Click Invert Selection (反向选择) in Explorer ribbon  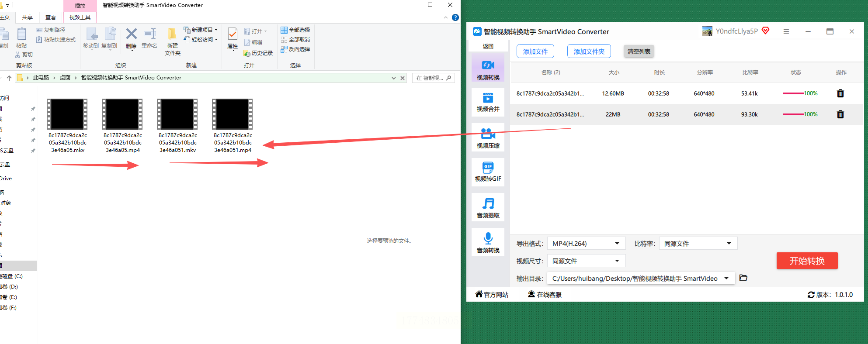tap(295, 49)
